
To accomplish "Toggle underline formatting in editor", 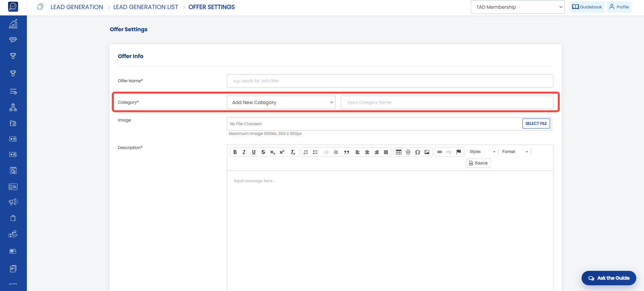I will [254, 152].
